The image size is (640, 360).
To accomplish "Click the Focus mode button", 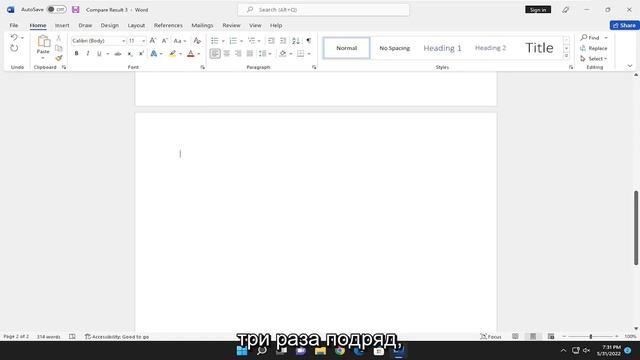I will point(491,336).
